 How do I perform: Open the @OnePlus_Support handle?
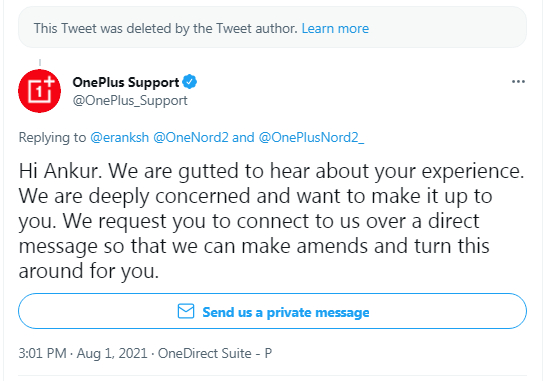(x=130, y=101)
